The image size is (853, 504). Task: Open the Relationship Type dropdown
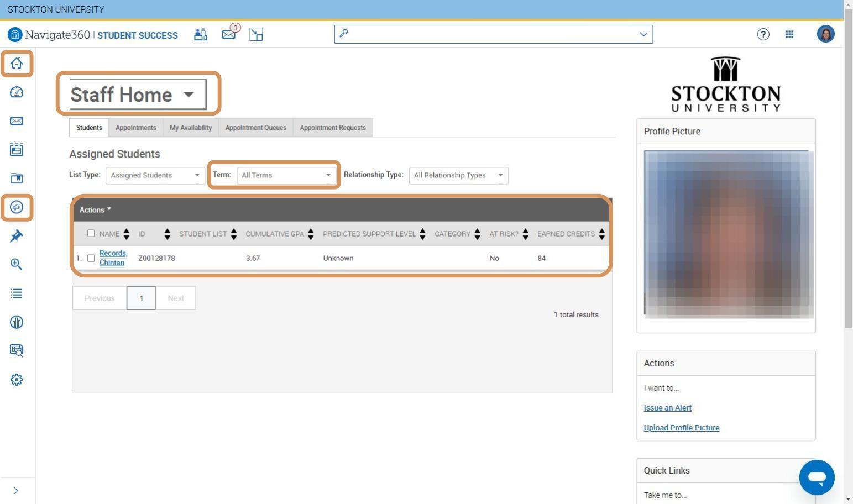pos(458,175)
